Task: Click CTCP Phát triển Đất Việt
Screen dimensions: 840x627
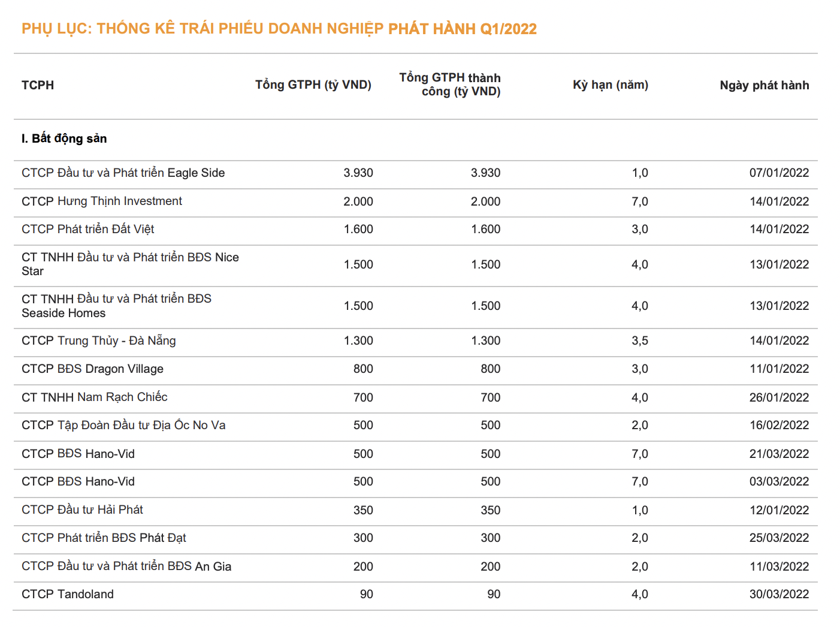Action: pyautogui.click(x=88, y=229)
